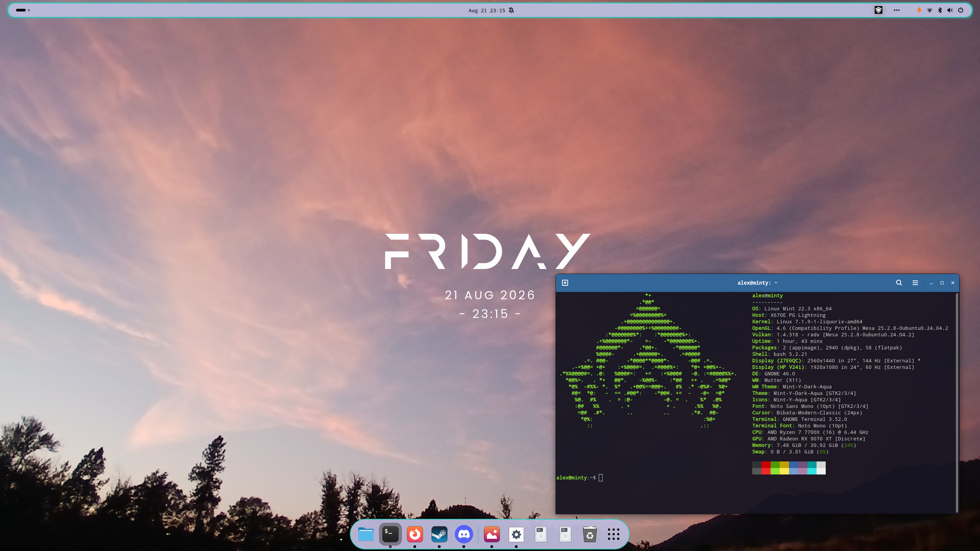Screen dimensions: 980x551
Task: Click the muted notifications bell icon
Action: [x=511, y=10]
